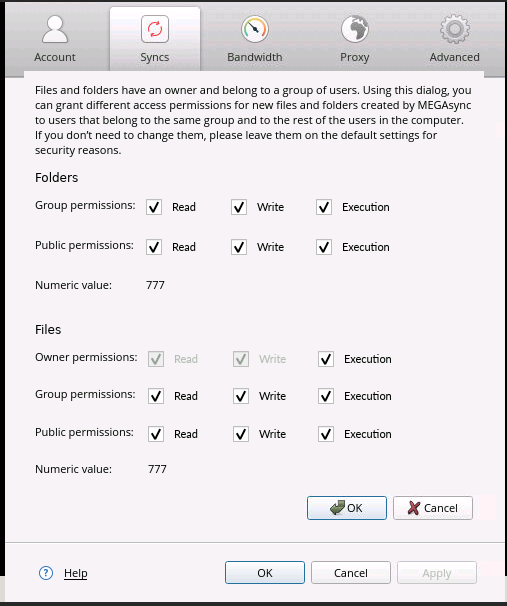The height and width of the screenshot is (606, 507).
Task: Open the Bandwidth gauge icon
Action: (255, 29)
